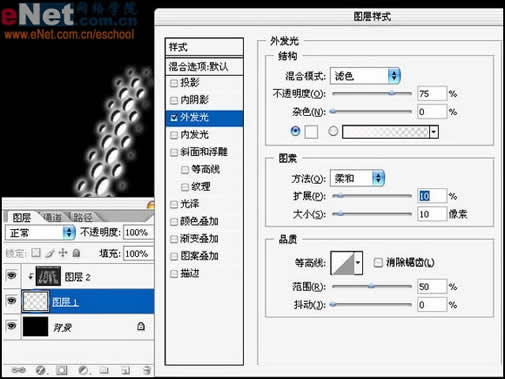The image size is (505, 379).
Task: Enable the 内阴影 inner shadow checkbox
Action: coord(174,100)
